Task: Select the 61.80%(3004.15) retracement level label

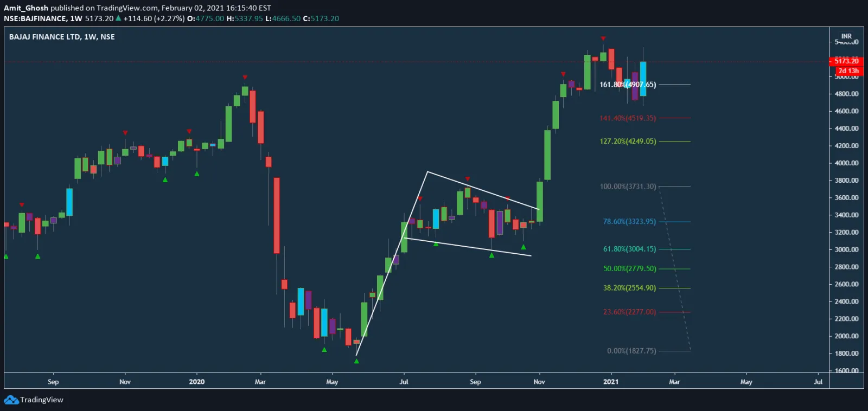Action: (x=629, y=249)
